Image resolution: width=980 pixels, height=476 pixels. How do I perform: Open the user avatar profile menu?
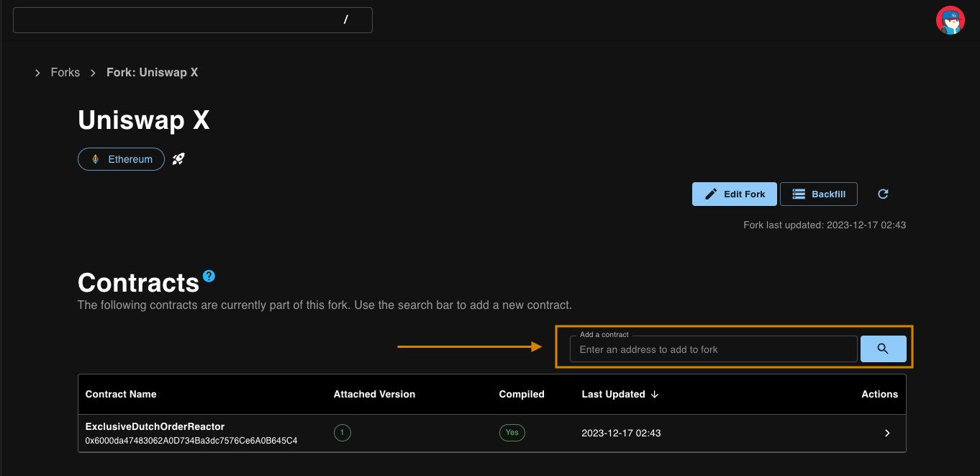[950, 20]
